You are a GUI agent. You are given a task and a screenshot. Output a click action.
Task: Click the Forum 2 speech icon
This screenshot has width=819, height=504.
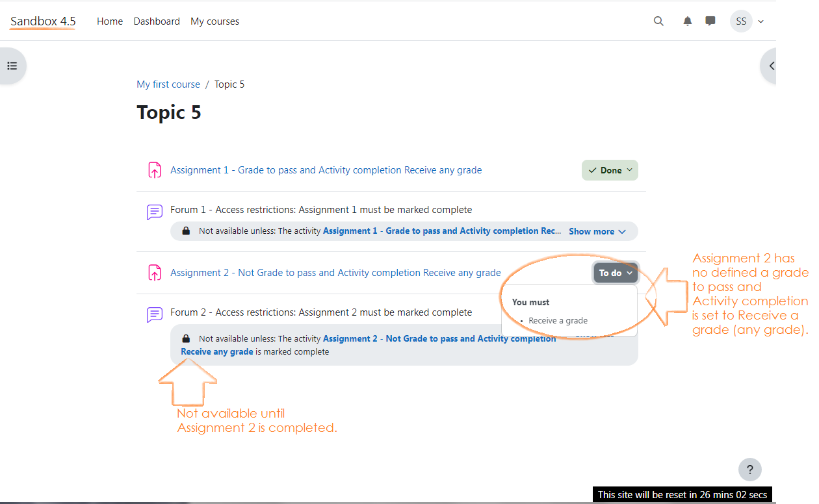tap(154, 314)
